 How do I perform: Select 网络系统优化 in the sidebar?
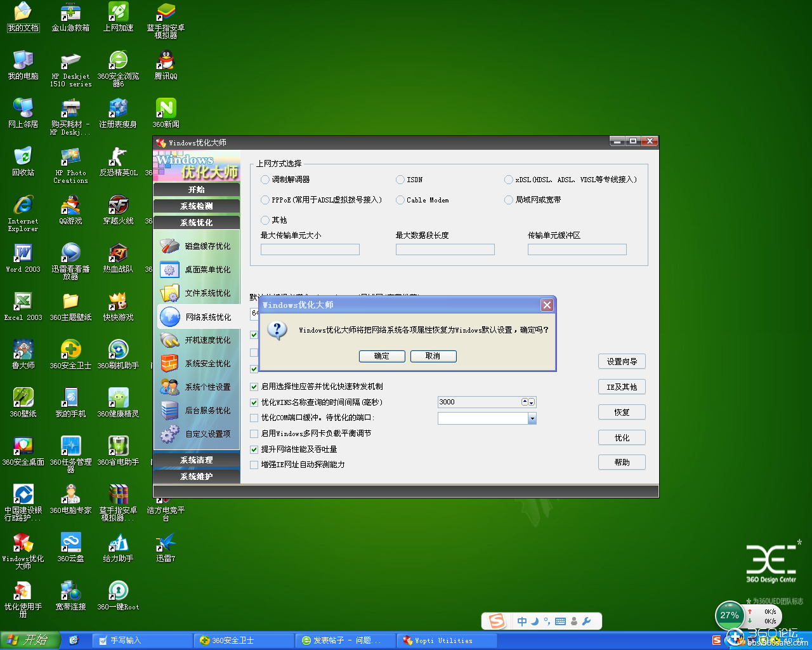pos(198,317)
